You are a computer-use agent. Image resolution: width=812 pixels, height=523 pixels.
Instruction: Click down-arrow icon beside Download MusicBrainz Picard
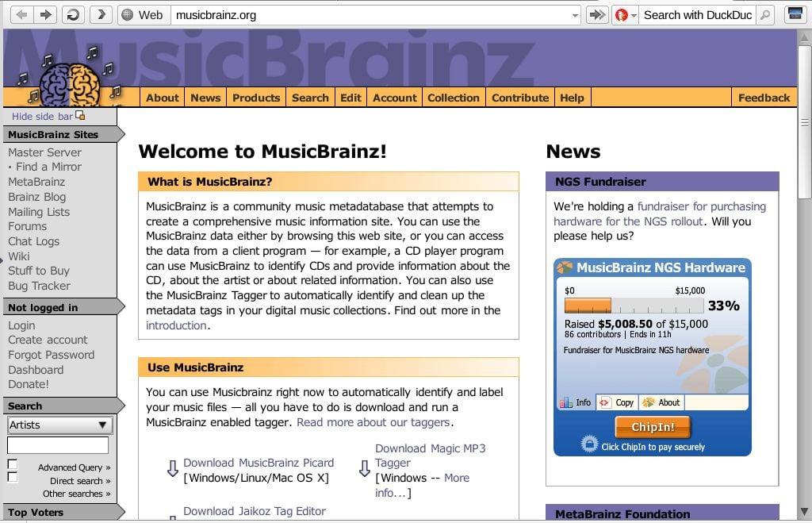tap(172, 468)
